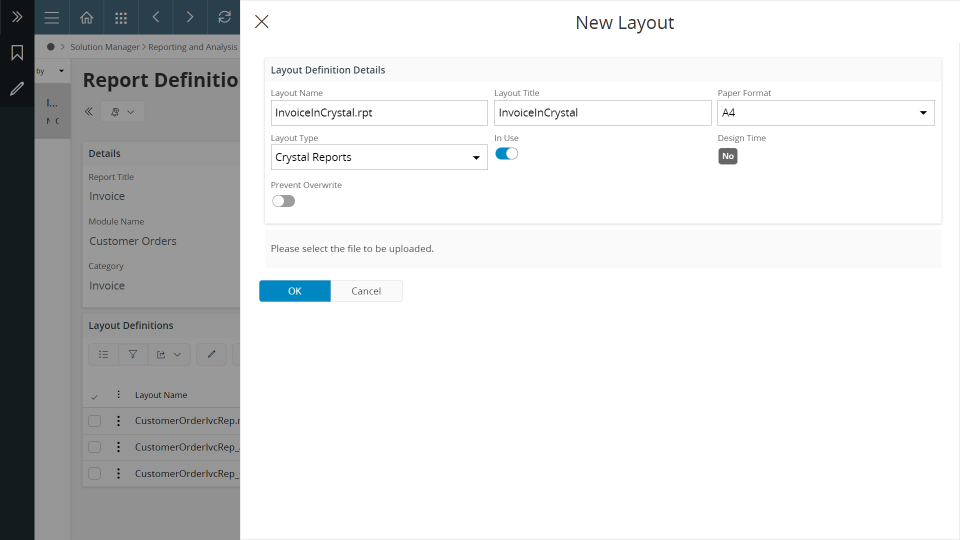This screenshot has height=540, width=960.
Task: Click the list view icon in Layout Definitions
Action: [x=103, y=354]
